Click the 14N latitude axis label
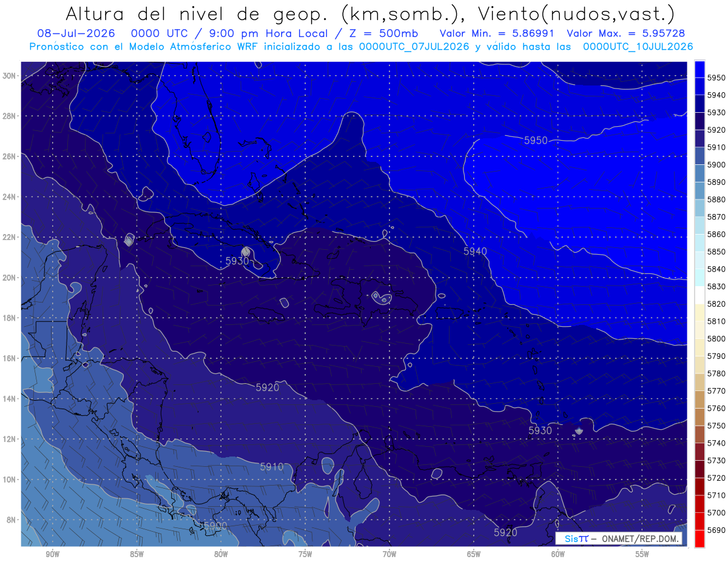 pos(10,399)
